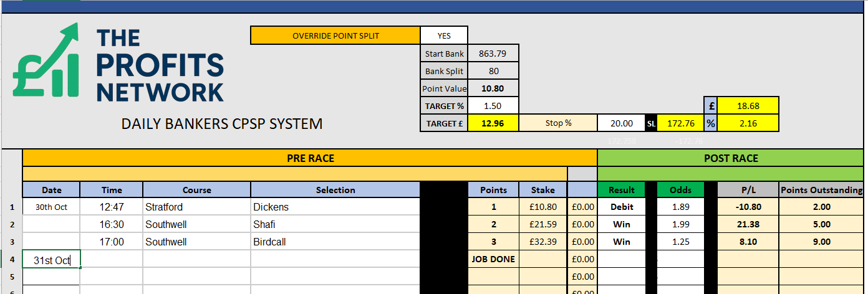Select the Selection column header
868x294 pixels.
coord(335,190)
